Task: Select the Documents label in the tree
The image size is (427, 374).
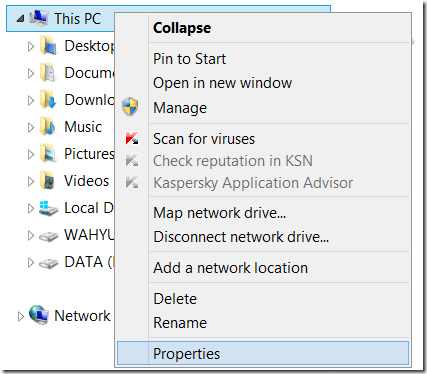Action: (x=89, y=73)
